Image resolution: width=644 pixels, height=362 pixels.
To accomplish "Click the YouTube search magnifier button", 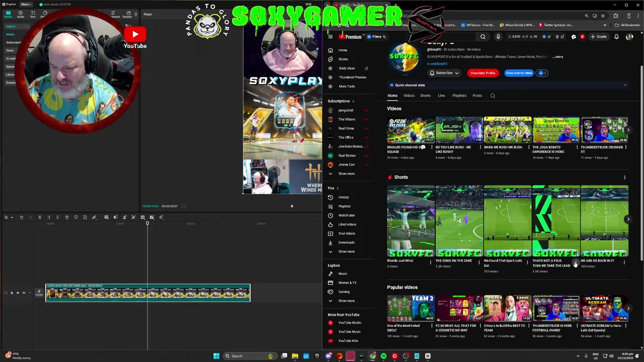I will [483, 37].
